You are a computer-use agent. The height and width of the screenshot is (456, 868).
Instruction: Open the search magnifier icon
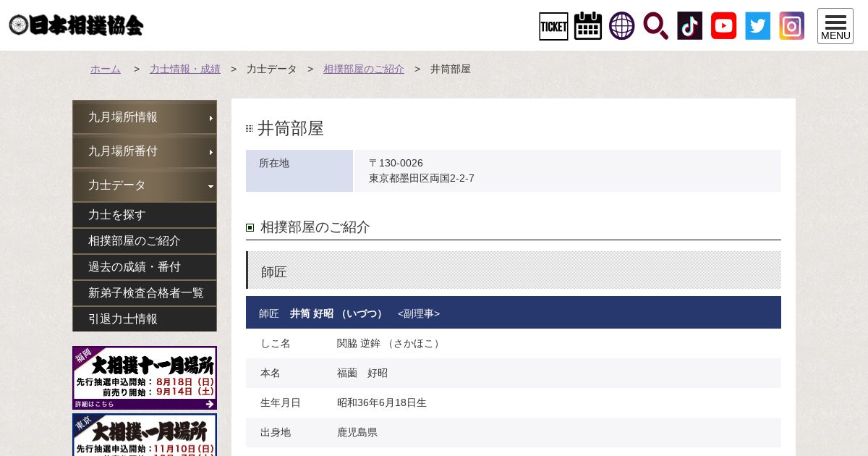(x=656, y=26)
